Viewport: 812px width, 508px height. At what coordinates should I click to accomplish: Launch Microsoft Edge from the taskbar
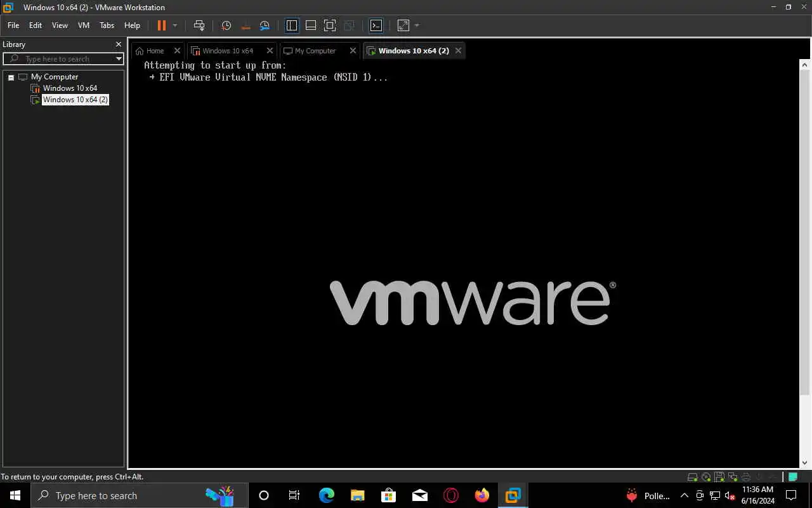pos(326,495)
